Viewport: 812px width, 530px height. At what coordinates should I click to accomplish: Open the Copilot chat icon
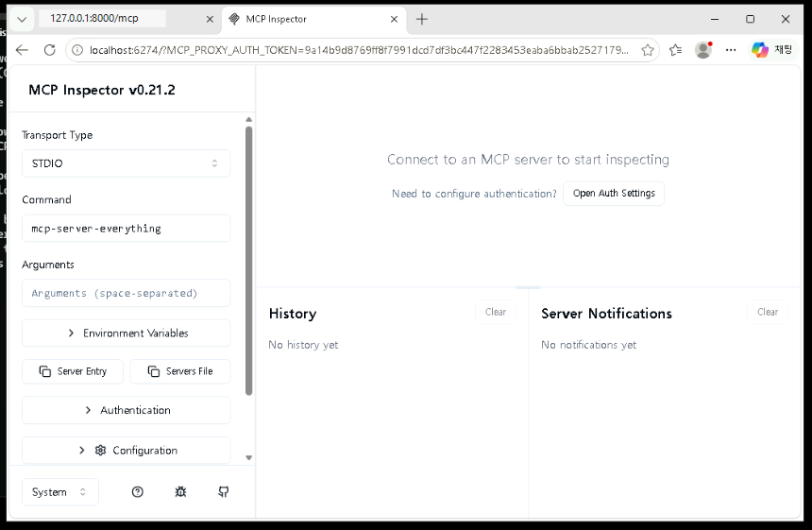[x=771, y=50]
